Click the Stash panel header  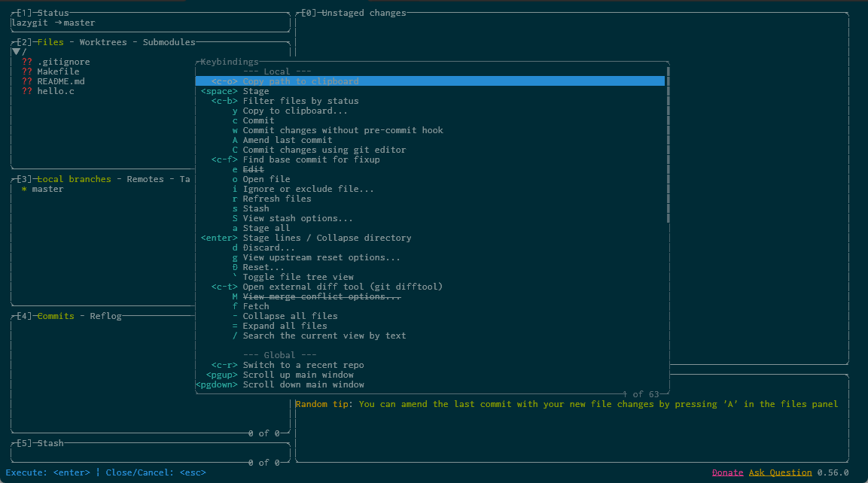(x=50, y=443)
